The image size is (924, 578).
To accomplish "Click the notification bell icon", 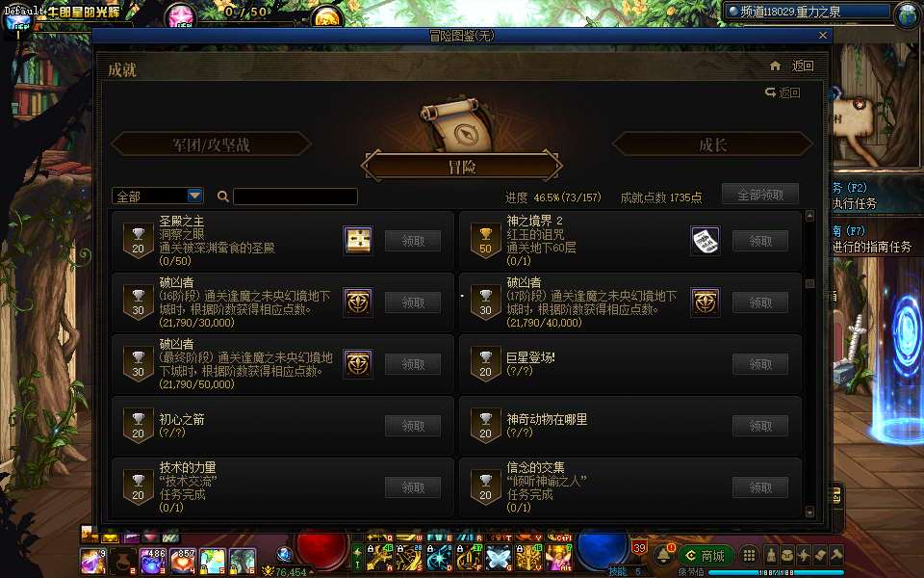I will coord(663,555).
